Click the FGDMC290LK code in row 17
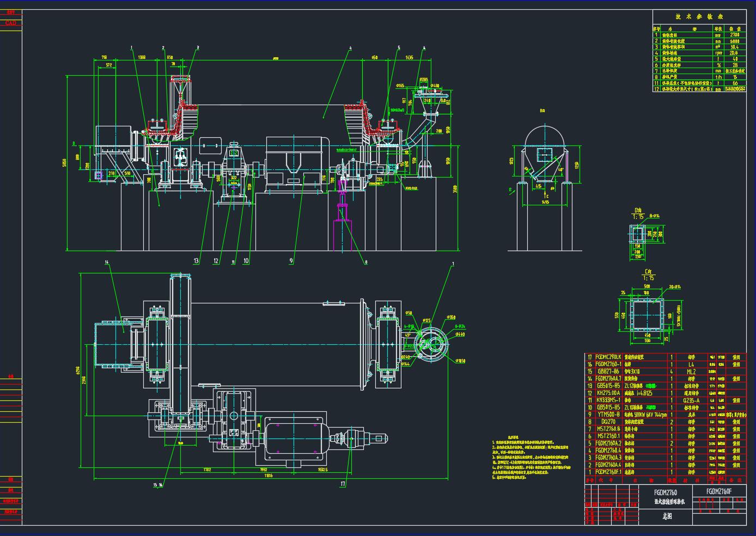This screenshot has height=536, width=756. [x=608, y=357]
